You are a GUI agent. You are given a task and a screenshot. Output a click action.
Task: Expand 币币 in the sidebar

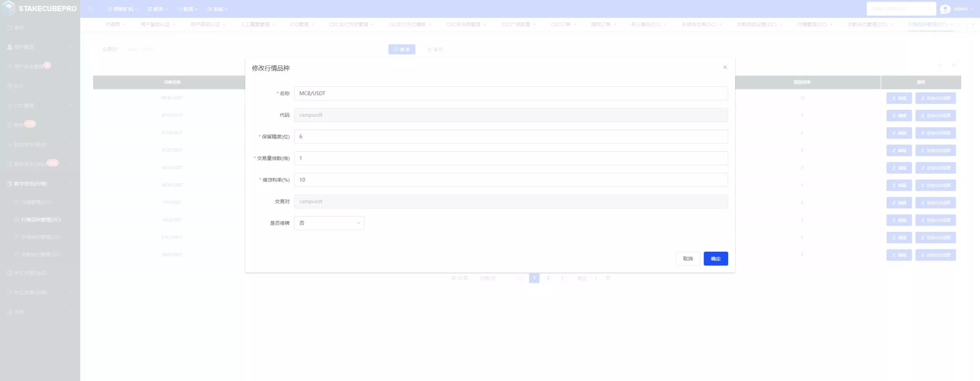40,312
